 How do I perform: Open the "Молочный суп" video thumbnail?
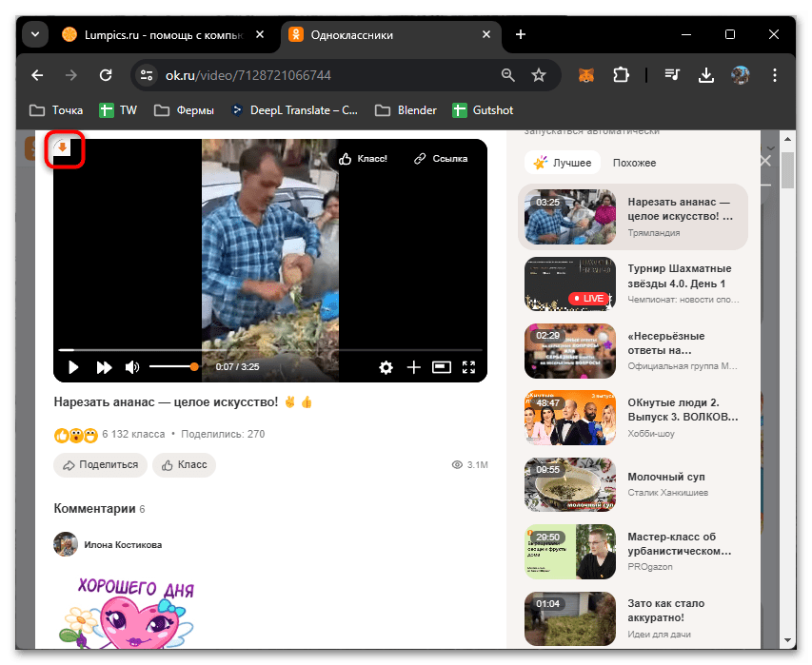[x=569, y=484]
